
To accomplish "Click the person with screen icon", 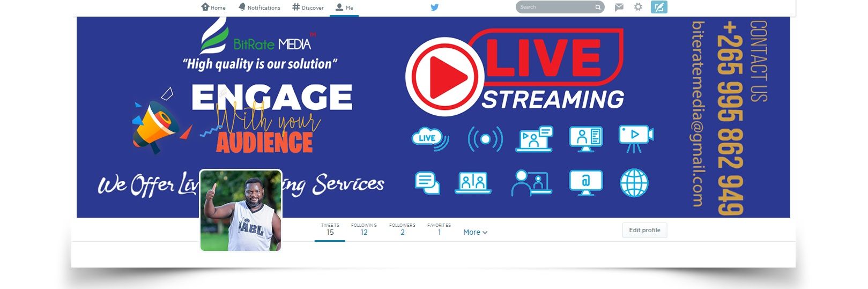I will [531, 183].
